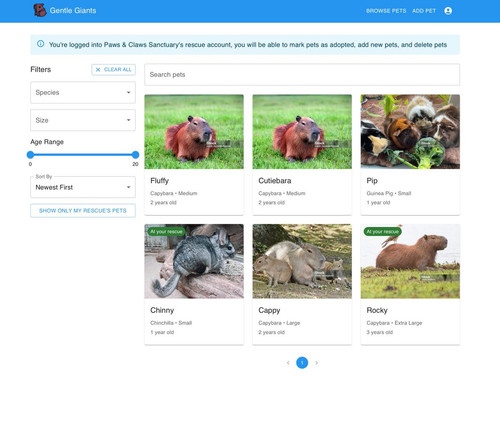Expand the Species dropdown

coord(83,92)
